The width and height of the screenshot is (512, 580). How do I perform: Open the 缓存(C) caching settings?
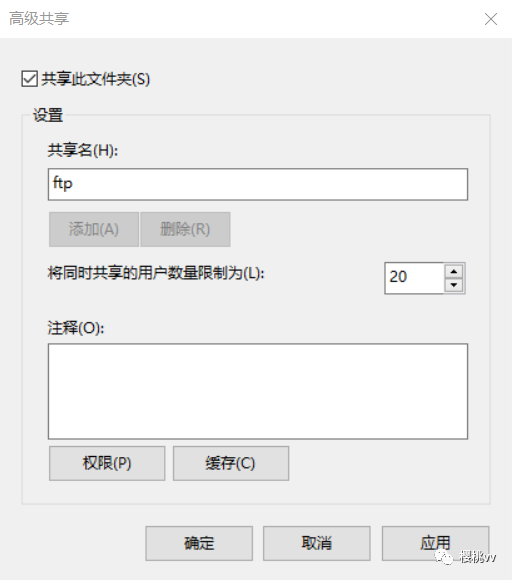(231, 463)
